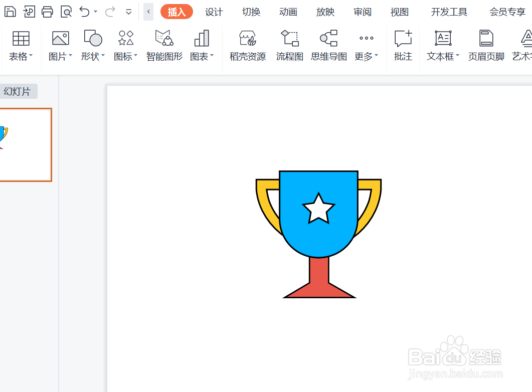This screenshot has height=392, width=532.
Task: Click the 图标 icons library icon
Action: (x=126, y=38)
